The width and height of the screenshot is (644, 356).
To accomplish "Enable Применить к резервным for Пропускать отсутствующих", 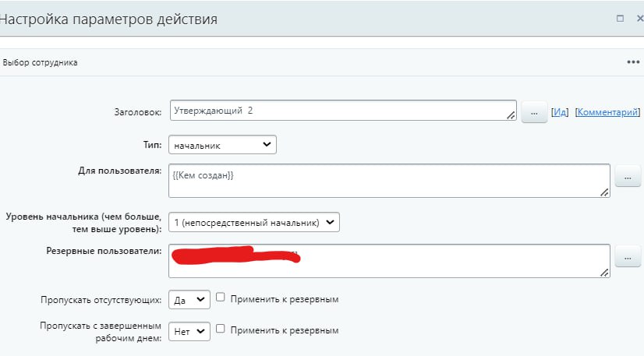I will [x=221, y=298].
